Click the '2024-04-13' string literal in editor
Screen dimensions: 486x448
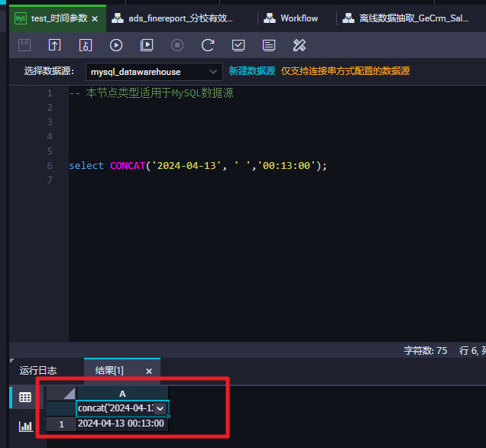(x=186, y=166)
